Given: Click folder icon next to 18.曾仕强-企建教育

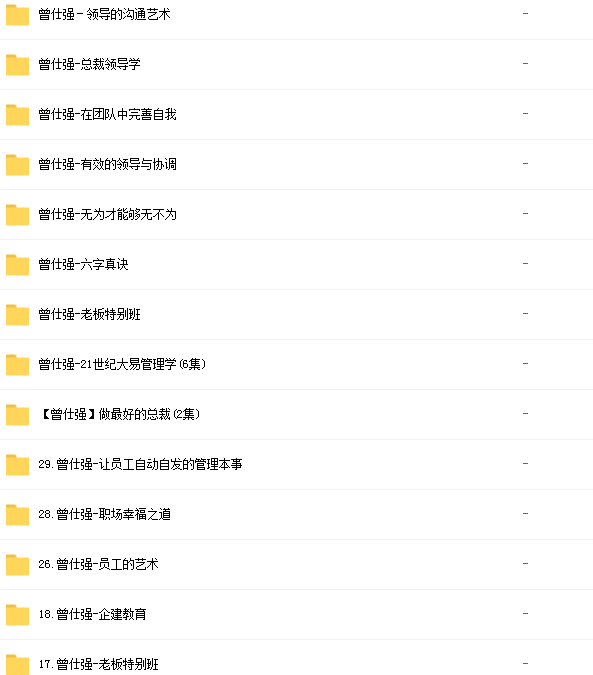Looking at the screenshot, I should (x=17, y=615).
